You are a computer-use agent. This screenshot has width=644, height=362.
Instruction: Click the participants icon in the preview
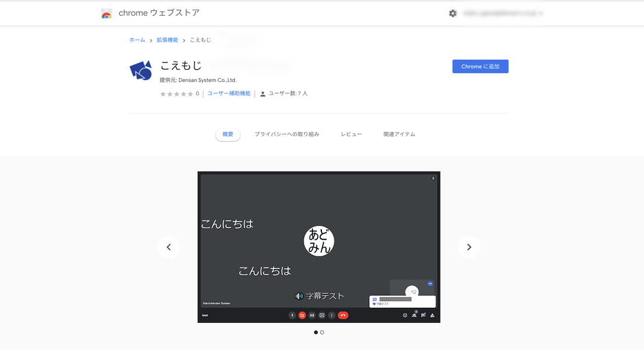point(414,315)
